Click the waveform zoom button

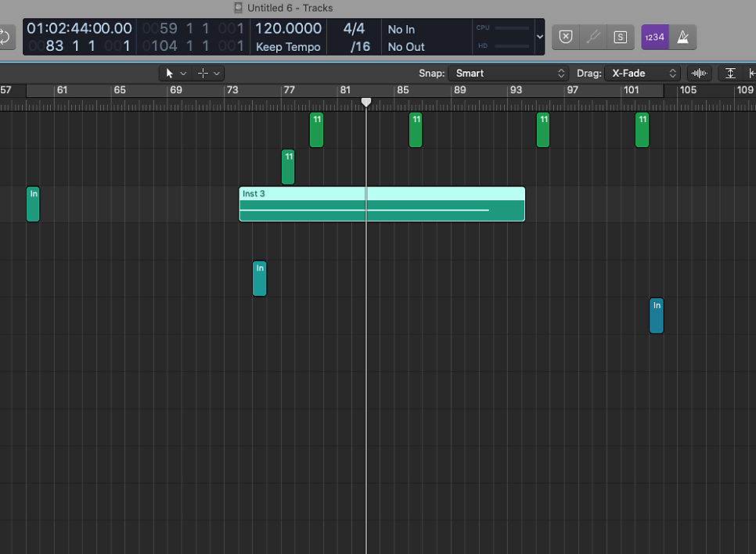pyautogui.click(x=699, y=74)
